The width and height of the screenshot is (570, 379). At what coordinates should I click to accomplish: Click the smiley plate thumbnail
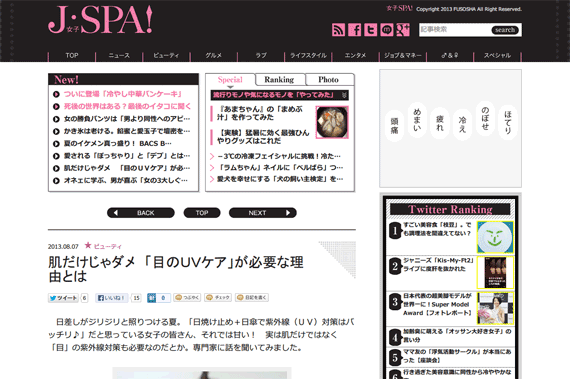pos(495,237)
